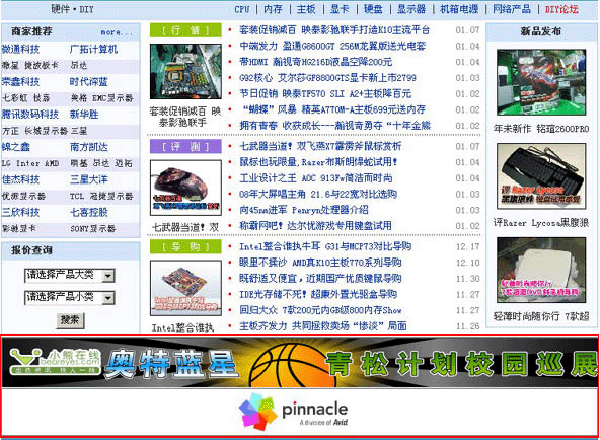Open merchant link 锦之鑫
The width and height of the screenshot is (600, 440).
(x=16, y=147)
